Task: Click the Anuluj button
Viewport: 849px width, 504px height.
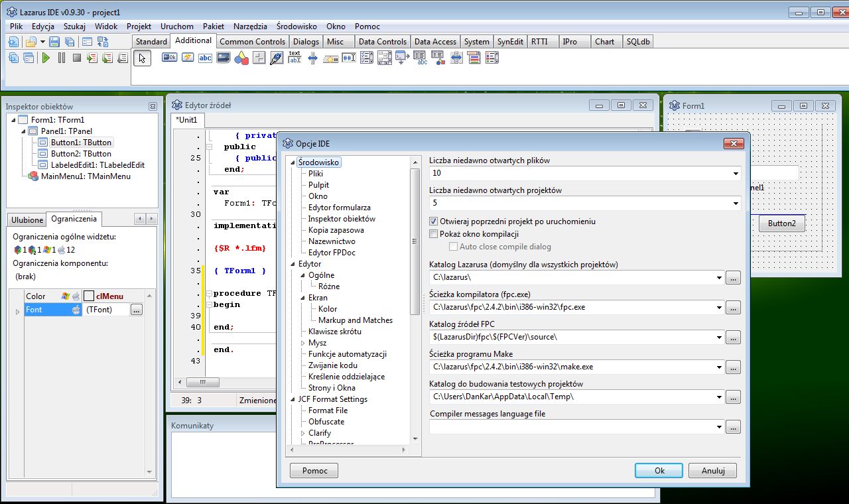Action: [713, 470]
